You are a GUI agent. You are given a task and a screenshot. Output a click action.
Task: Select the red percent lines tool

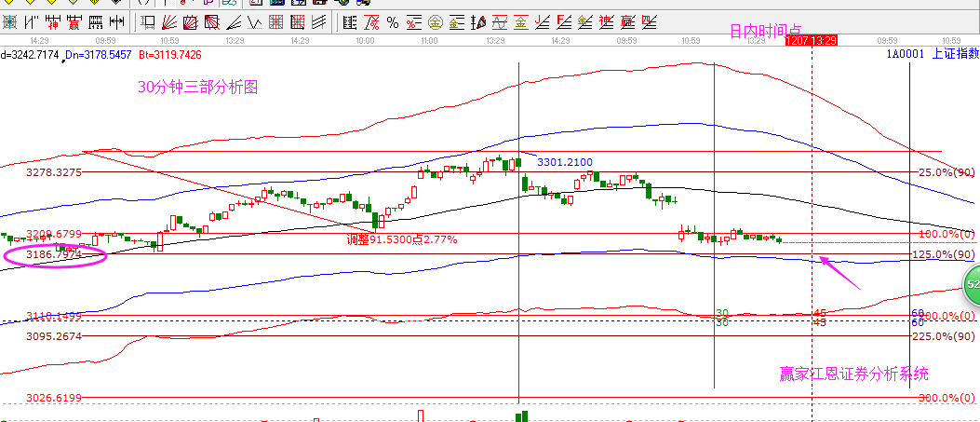pyautogui.click(x=414, y=23)
